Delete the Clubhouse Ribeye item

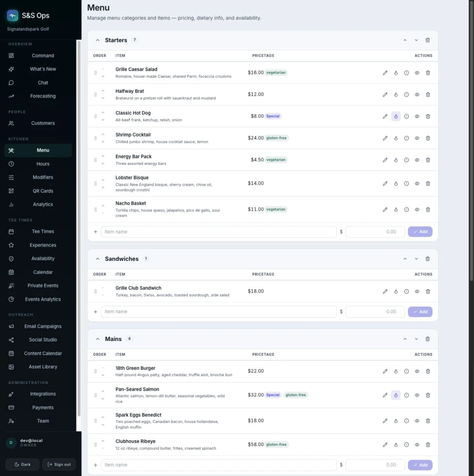click(428, 445)
